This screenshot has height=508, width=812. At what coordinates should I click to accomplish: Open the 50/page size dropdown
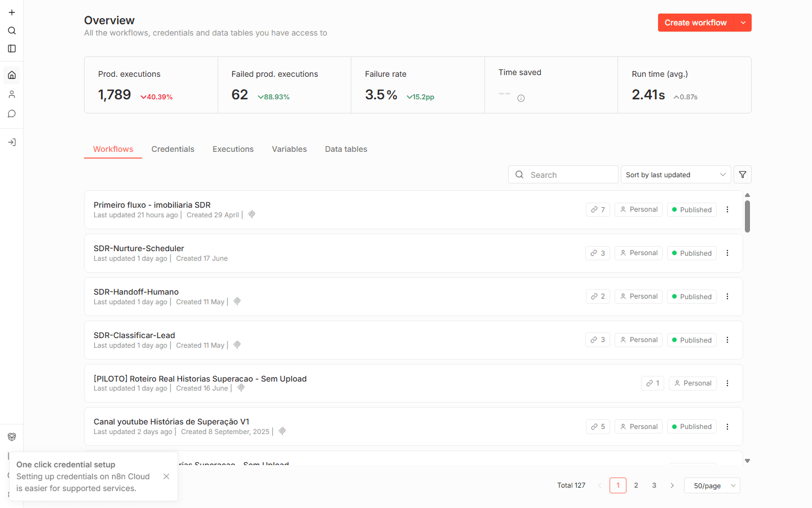712,485
